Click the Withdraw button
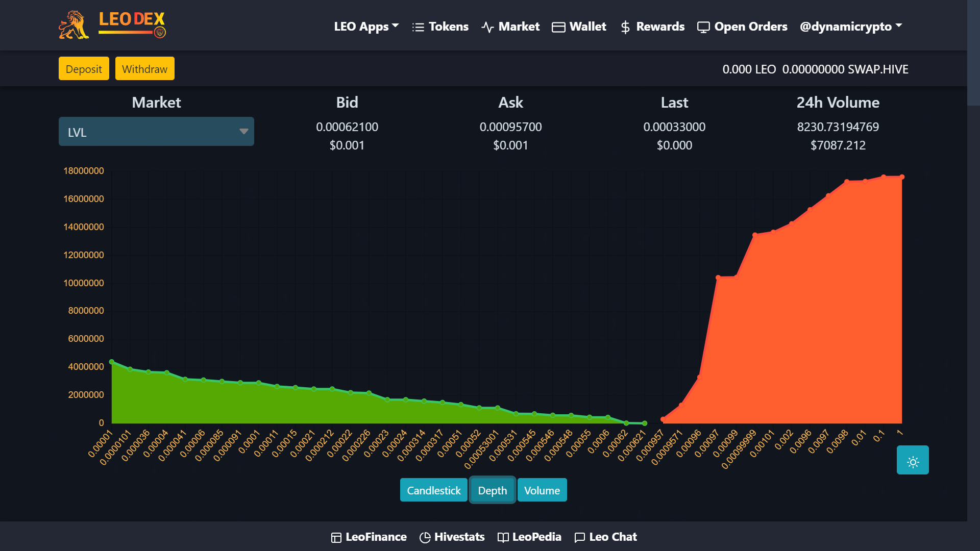980x551 pixels. pyautogui.click(x=144, y=68)
